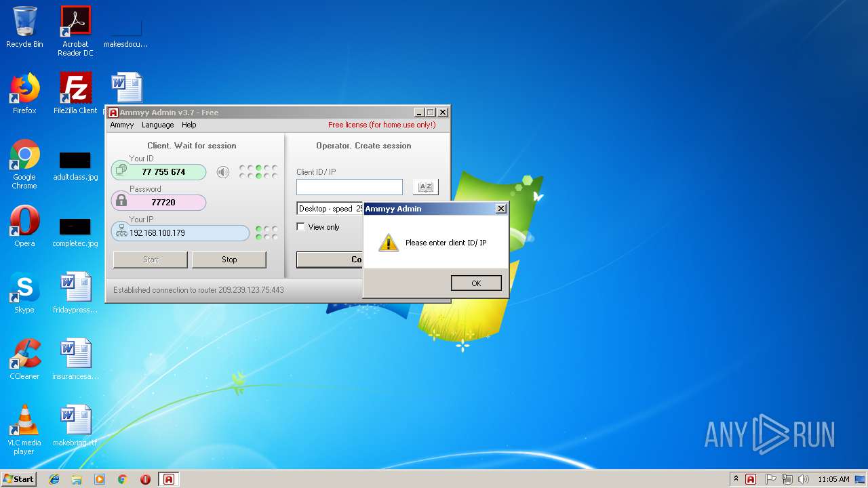Click the network tray icon
The width and height of the screenshot is (868, 488).
pyautogui.click(x=787, y=479)
